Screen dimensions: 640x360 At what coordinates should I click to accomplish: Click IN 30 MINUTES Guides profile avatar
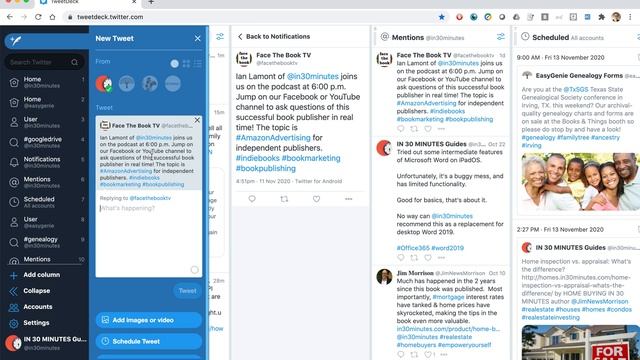coord(13,343)
